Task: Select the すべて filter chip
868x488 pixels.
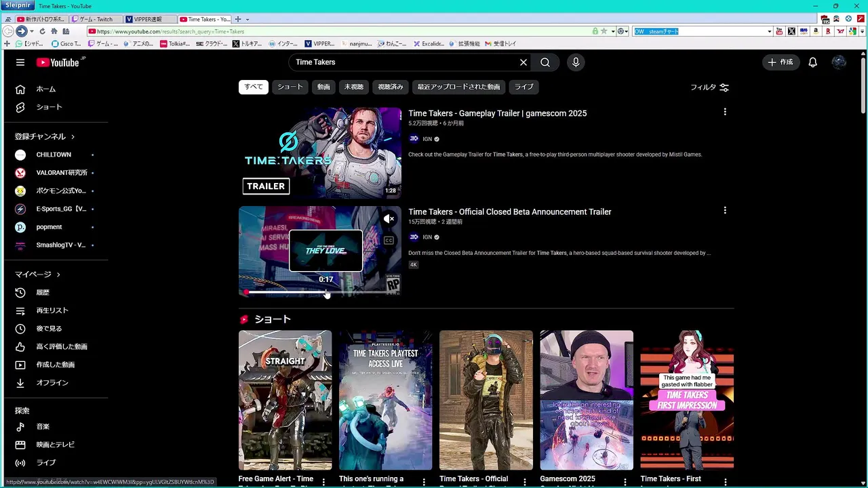Action: pyautogui.click(x=254, y=87)
